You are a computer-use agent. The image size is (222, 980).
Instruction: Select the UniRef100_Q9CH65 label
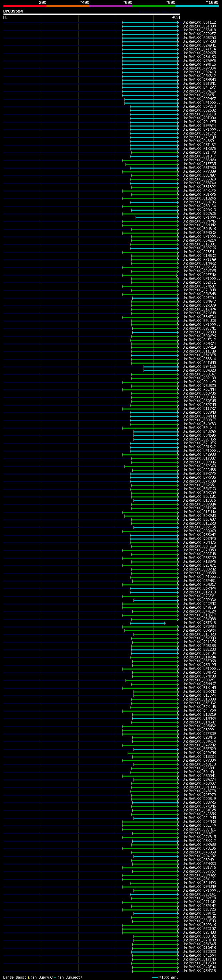coord(199,439)
